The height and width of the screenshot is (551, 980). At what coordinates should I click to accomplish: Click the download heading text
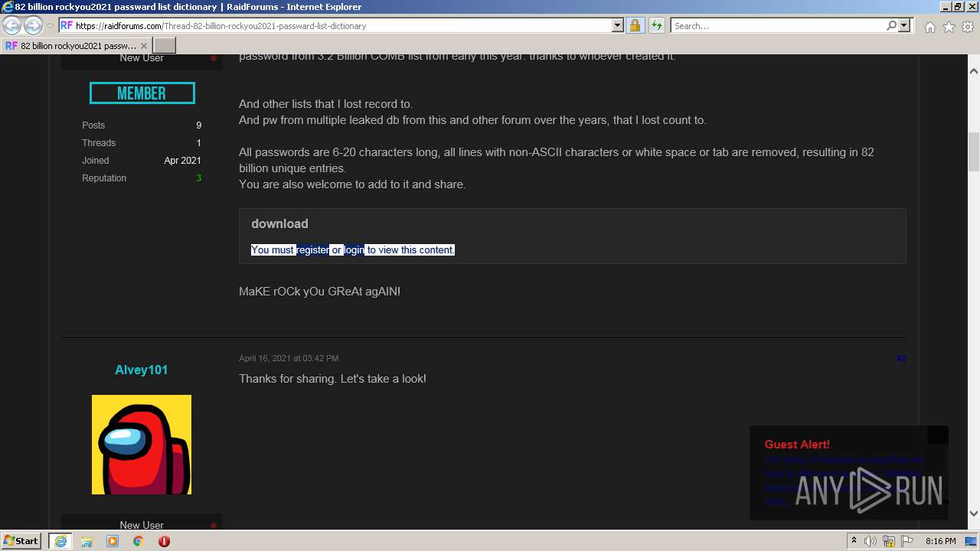pos(279,223)
